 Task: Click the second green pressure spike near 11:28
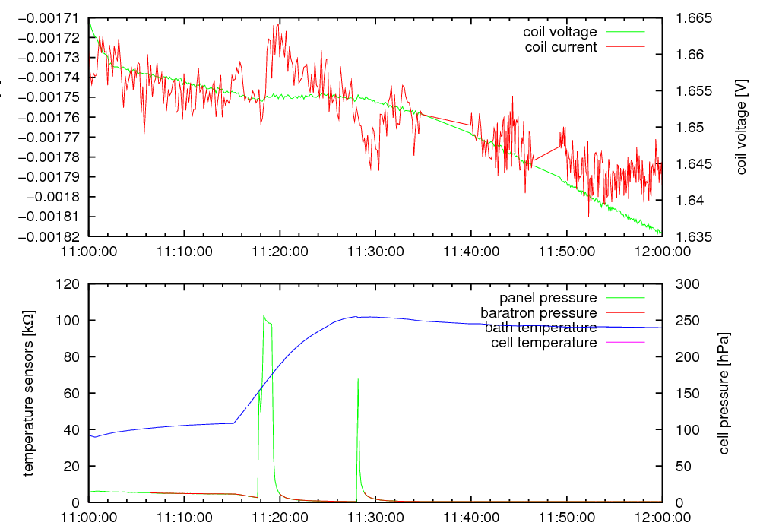click(358, 380)
